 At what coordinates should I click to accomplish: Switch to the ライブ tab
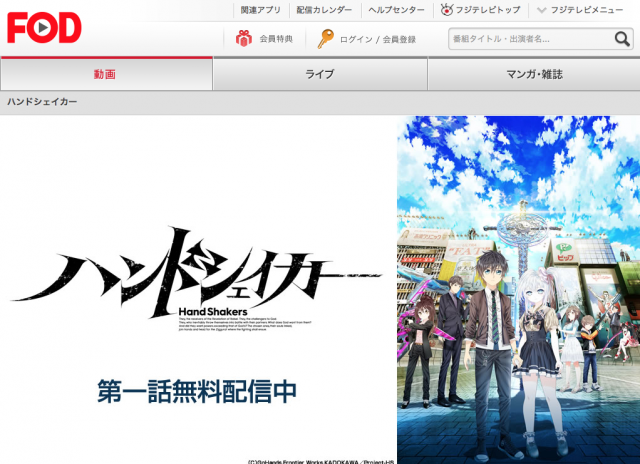pyautogui.click(x=320, y=74)
